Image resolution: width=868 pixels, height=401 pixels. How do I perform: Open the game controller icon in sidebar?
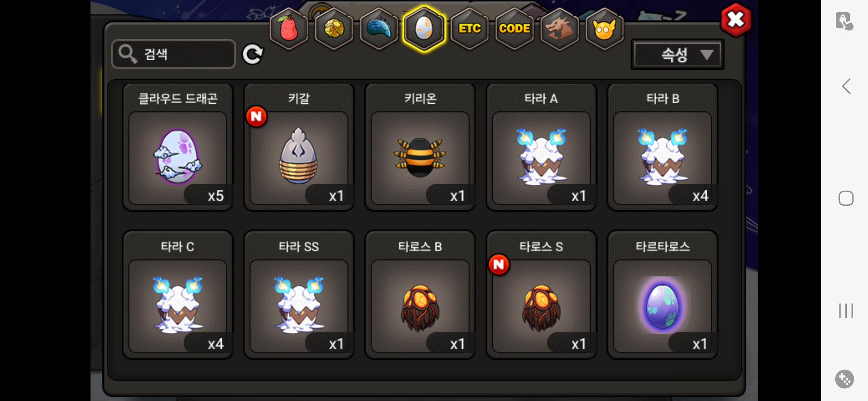[x=845, y=379]
